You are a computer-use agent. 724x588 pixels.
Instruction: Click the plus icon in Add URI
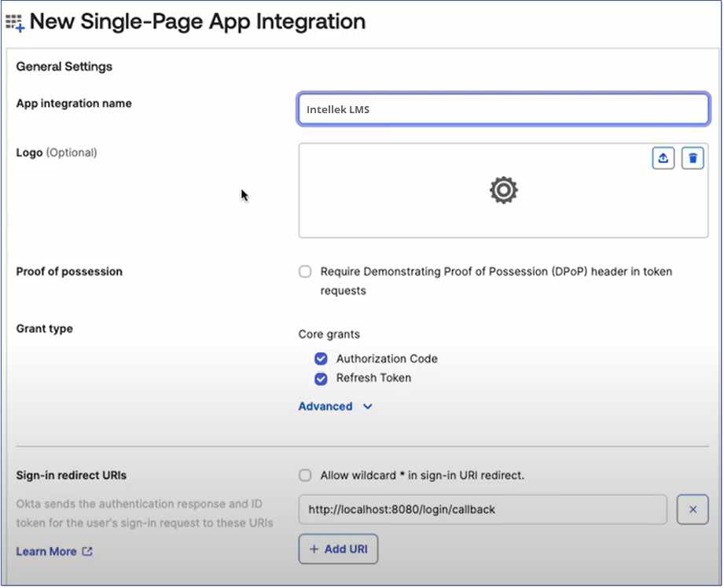pyautogui.click(x=314, y=549)
